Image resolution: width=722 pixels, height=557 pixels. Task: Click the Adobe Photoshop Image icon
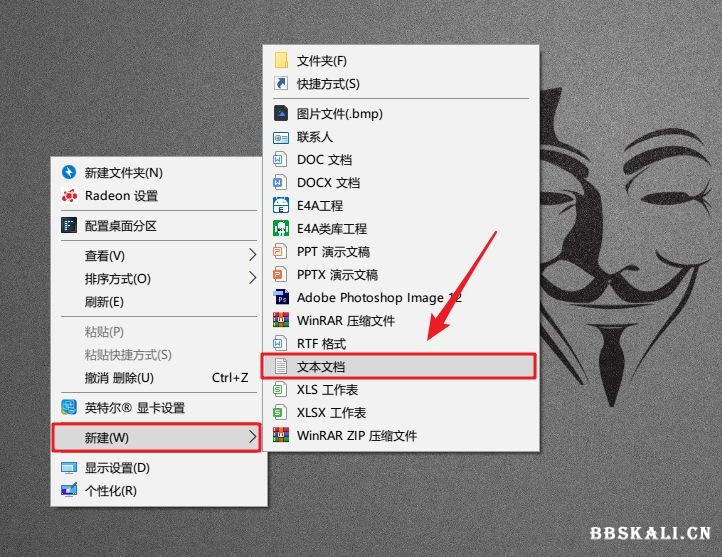pyautogui.click(x=281, y=297)
